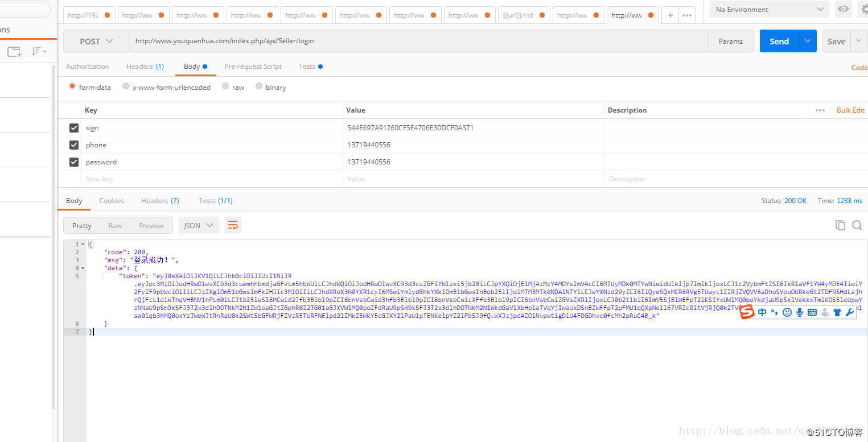Click the New key input field
868x442 pixels.
(213, 179)
